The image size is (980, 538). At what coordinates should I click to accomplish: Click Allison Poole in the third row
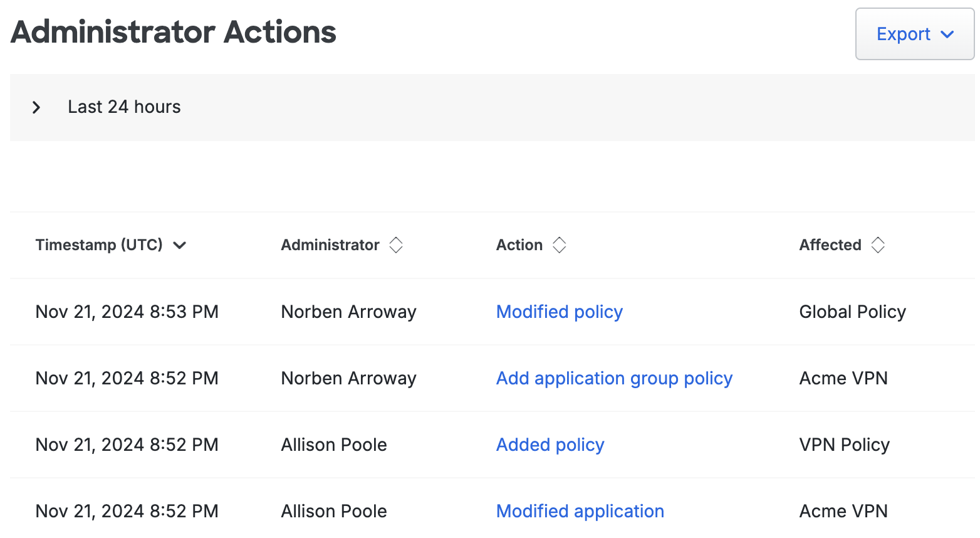[x=334, y=445]
